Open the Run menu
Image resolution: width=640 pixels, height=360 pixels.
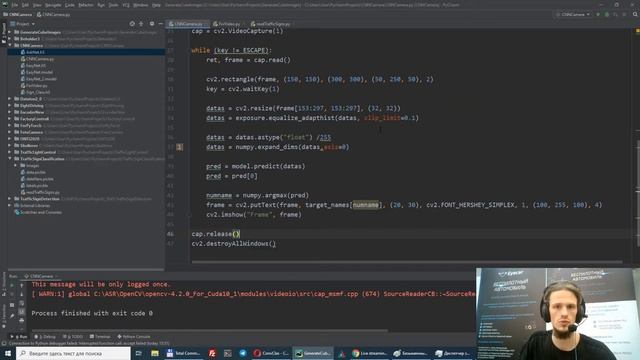pos(101,5)
